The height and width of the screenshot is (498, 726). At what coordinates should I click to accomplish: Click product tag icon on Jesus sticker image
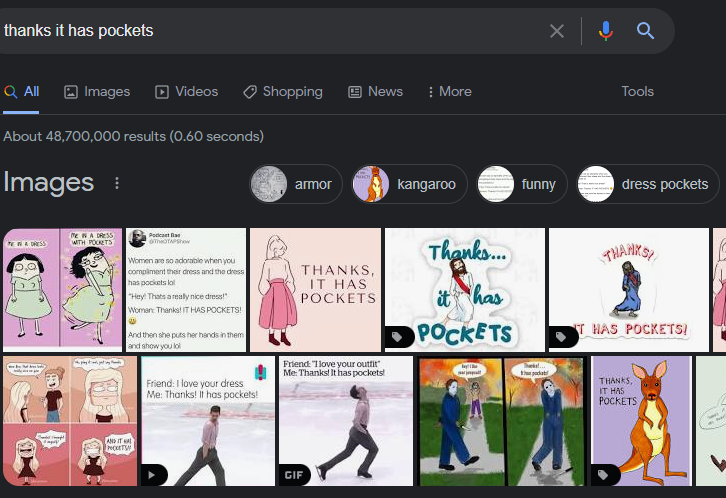400,337
